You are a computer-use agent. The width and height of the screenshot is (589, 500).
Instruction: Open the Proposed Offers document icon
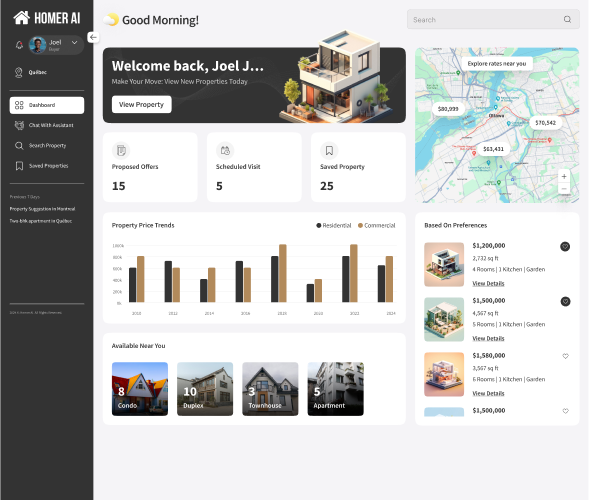tap(121, 151)
